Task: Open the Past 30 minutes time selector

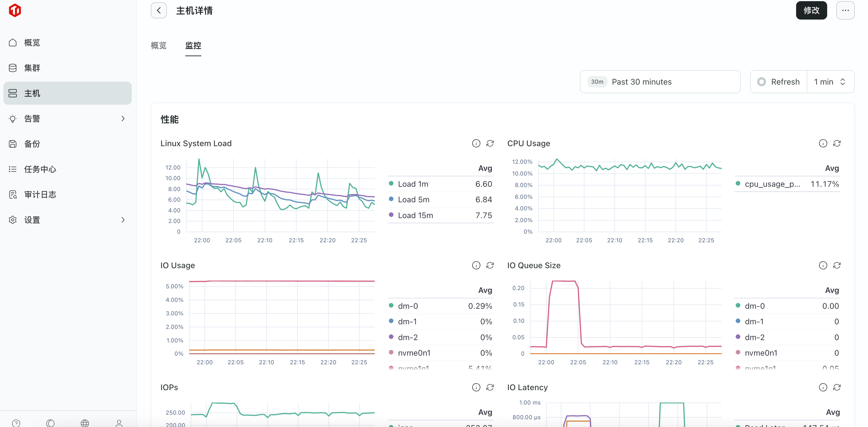Action: coord(660,81)
